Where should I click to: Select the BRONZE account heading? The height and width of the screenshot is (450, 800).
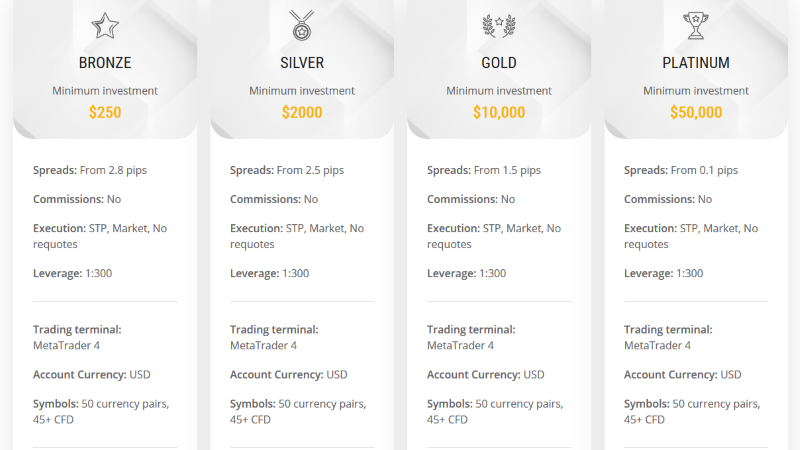pyautogui.click(x=105, y=63)
